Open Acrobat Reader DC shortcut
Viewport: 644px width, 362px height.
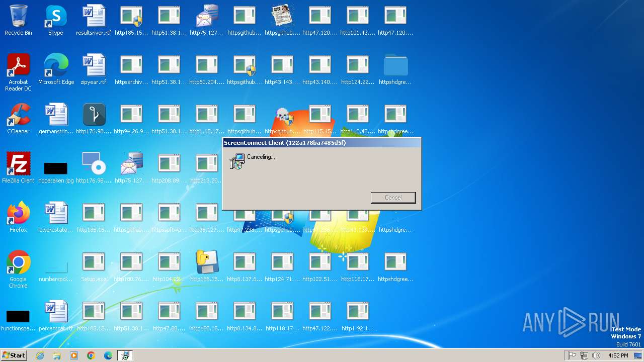(18, 72)
